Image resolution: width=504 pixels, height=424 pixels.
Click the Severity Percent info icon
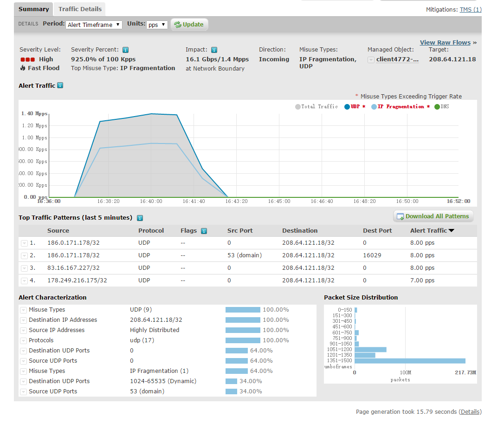tap(126, 50)
